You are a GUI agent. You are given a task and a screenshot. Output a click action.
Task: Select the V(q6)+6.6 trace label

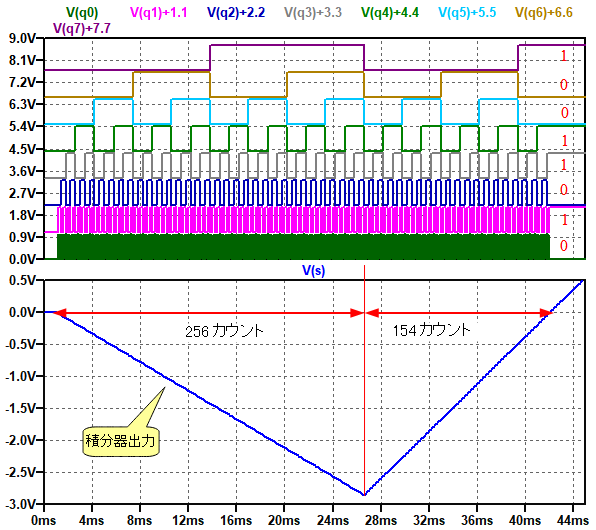click(544, 13)
